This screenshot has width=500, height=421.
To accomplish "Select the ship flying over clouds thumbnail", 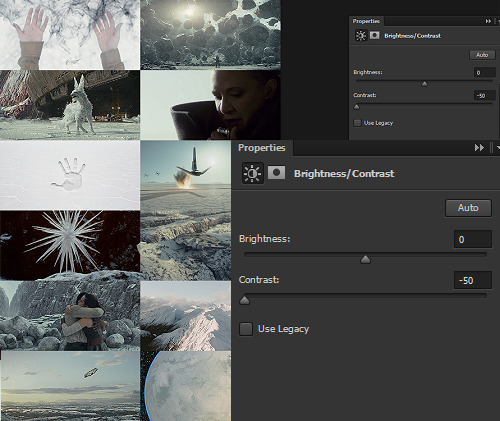I will pos(70,386).
